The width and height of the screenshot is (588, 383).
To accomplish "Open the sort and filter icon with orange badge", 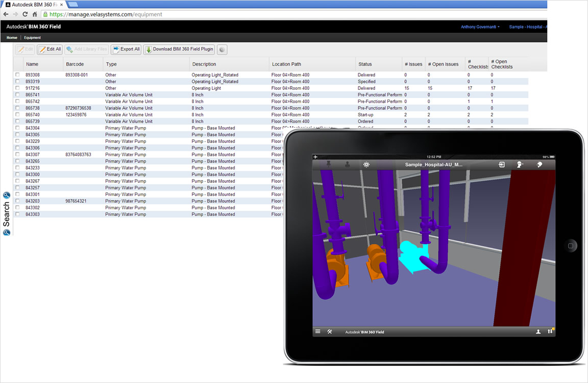I will (x=550, y=331).
